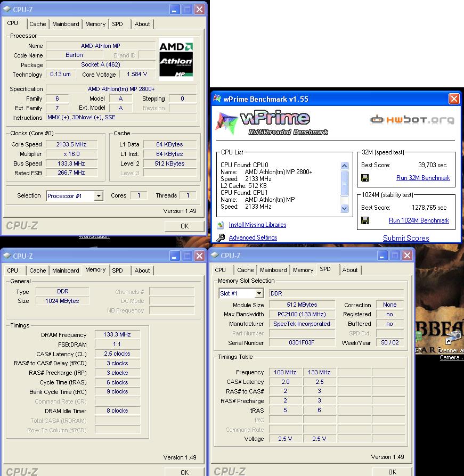Switch to CPU tab in Memory CPU-Z window

point(12,270)
